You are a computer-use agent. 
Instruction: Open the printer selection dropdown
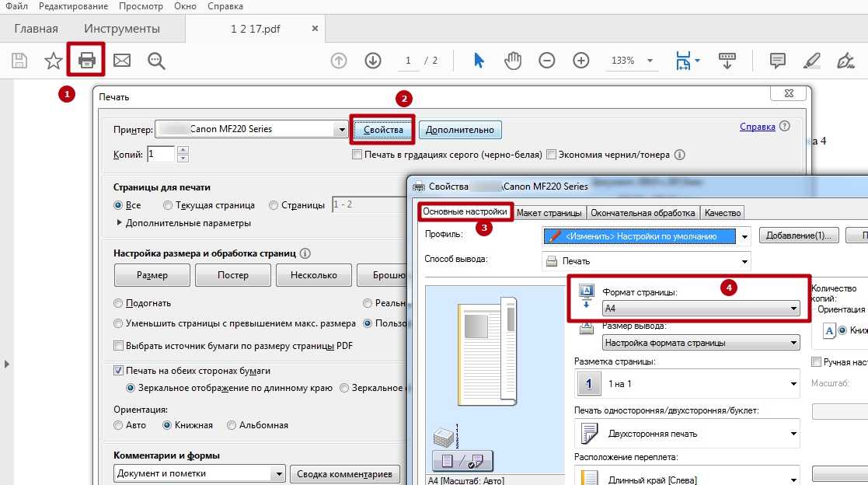point(342,130)
